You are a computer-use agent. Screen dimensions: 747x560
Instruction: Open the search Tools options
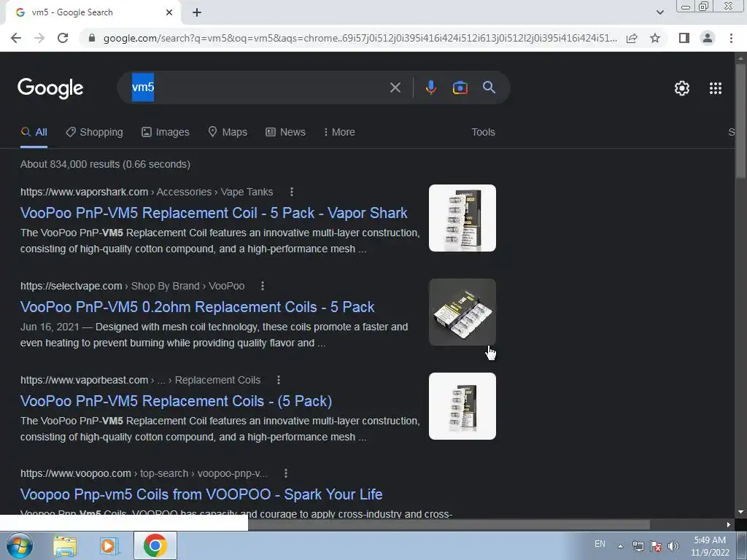(x=483, y=133)
